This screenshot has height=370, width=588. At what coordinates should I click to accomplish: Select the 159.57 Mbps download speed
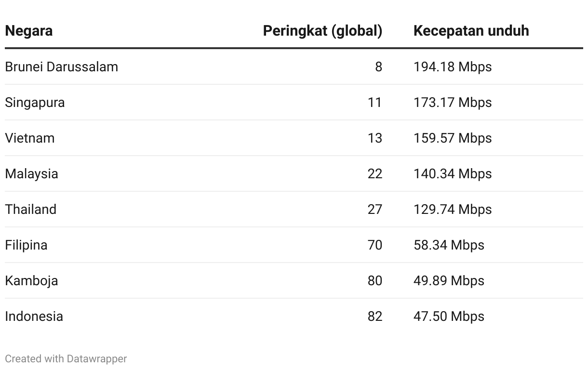[x=453, y=138]
